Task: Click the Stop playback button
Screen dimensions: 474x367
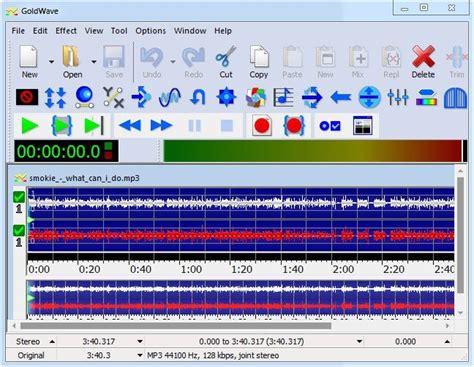Action: 227,126
